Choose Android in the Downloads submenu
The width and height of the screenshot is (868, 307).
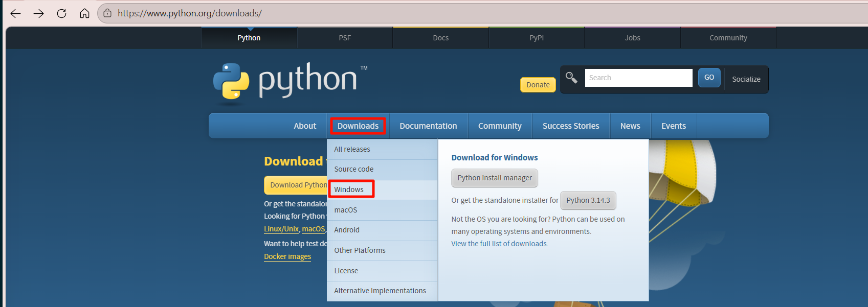click(382, 230)
